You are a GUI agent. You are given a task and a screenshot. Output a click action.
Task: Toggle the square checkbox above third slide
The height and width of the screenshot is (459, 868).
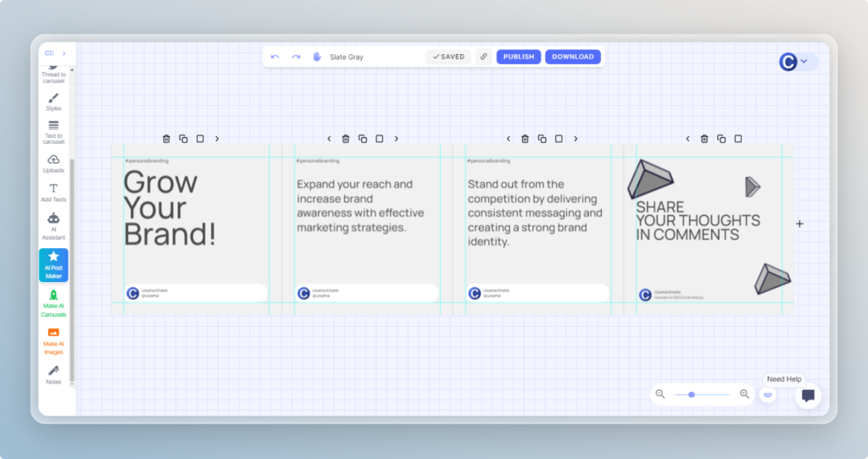[x=559, y=139]
